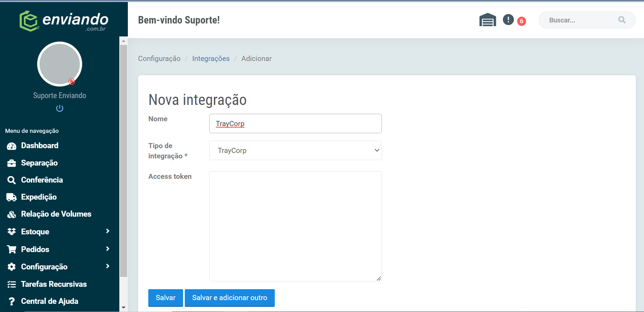Click the Expedição truck icon
644x312 pixels.
pos(12,197)
